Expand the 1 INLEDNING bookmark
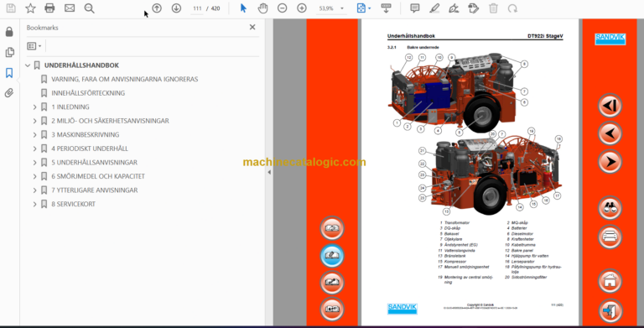The width and height of the screenshot is (644, 328). [x=35, y=107]
